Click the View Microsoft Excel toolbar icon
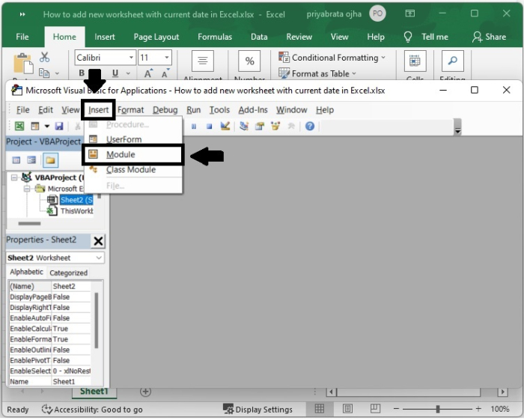 click(19, 126)
